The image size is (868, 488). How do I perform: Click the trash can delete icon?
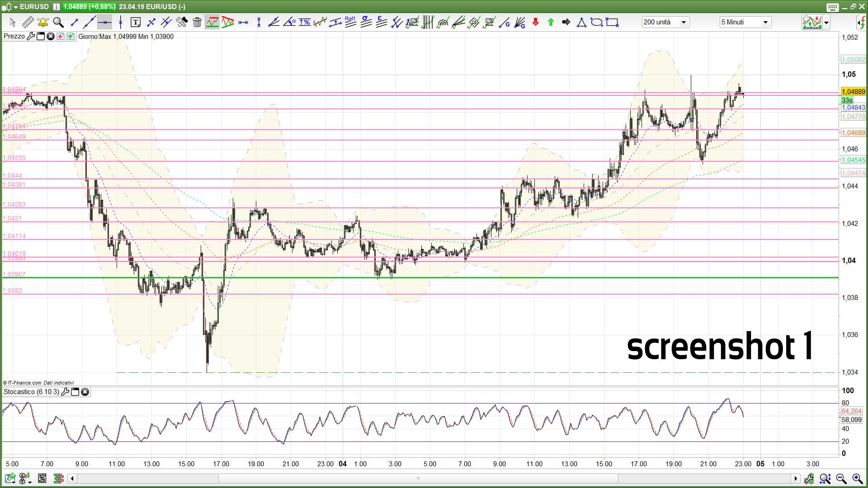(x=197, y=22)
